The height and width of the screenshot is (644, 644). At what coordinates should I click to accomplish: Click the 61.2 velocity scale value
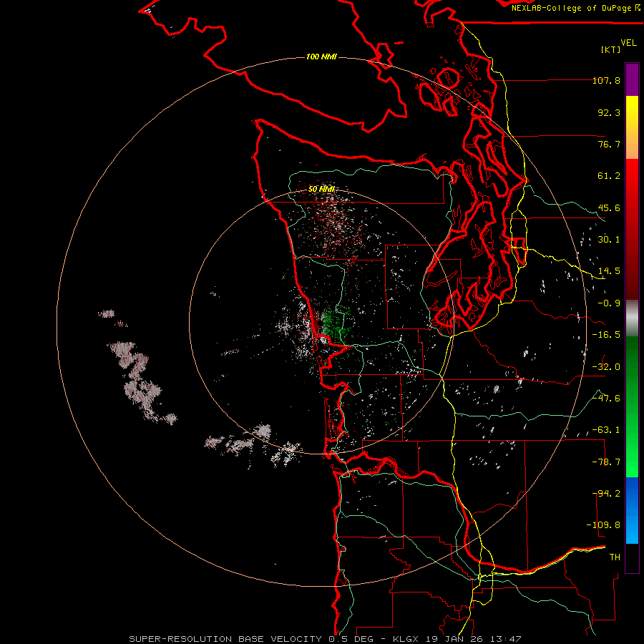coord(609,176)
